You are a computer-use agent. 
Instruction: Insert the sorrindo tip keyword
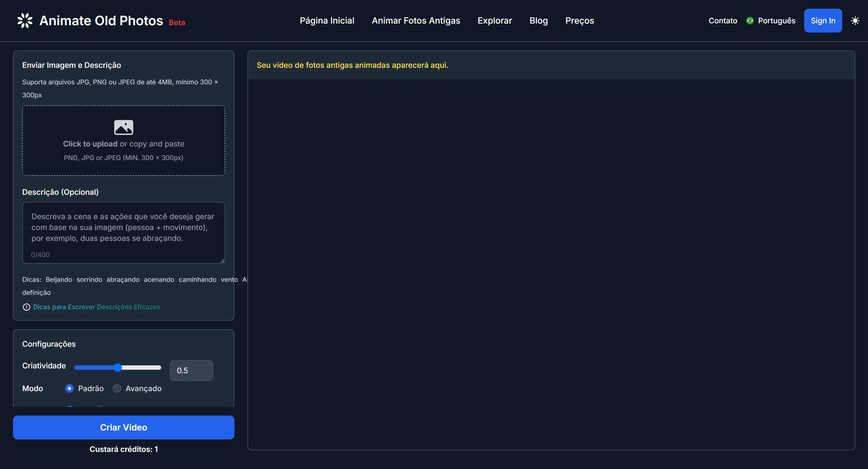89,280
